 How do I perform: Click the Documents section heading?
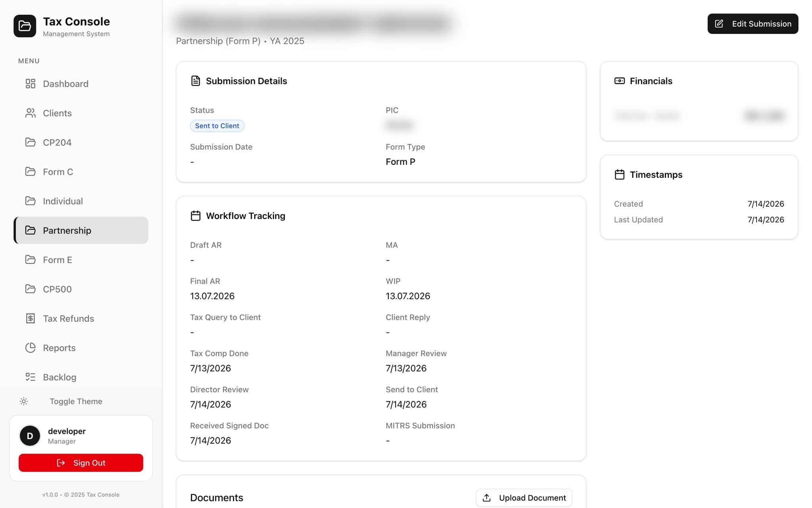click(x=216, y=498)
